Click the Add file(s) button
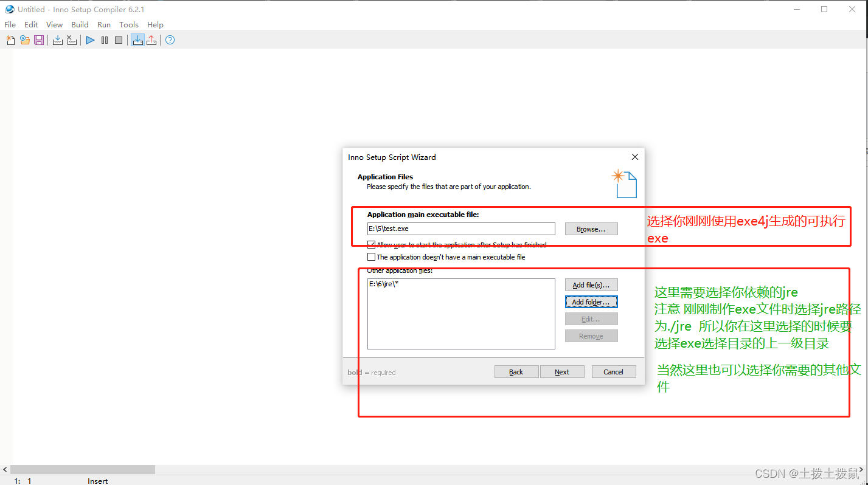The height and width of the screenshot is (485, 868). tap(591, 285)
